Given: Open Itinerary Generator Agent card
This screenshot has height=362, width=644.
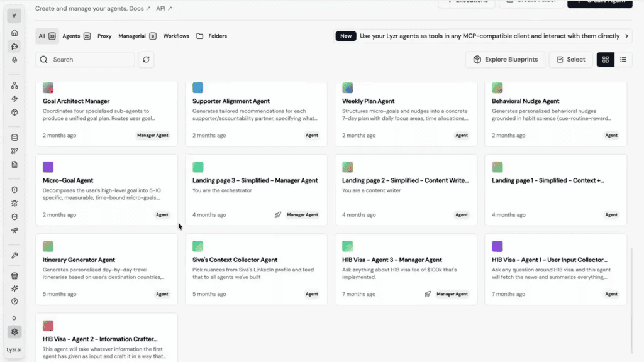Looking at the screenshot, I should pos(106,269).
